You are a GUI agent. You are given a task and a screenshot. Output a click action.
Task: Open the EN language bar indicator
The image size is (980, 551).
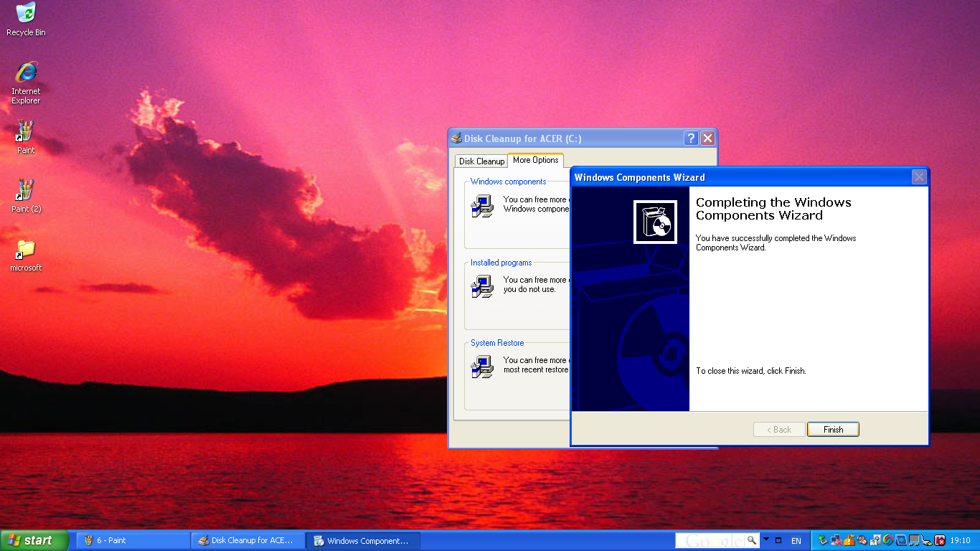[796, 541]
